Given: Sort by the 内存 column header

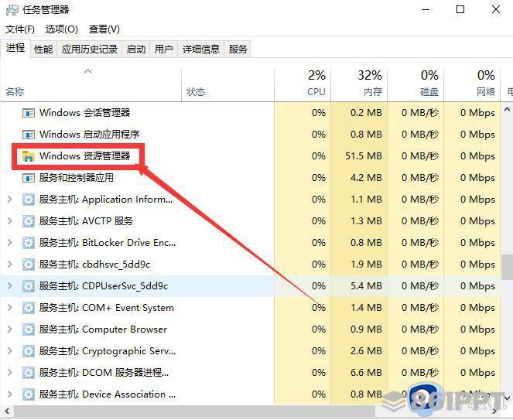Looking at the screenshot, I should tap(359, 85).
